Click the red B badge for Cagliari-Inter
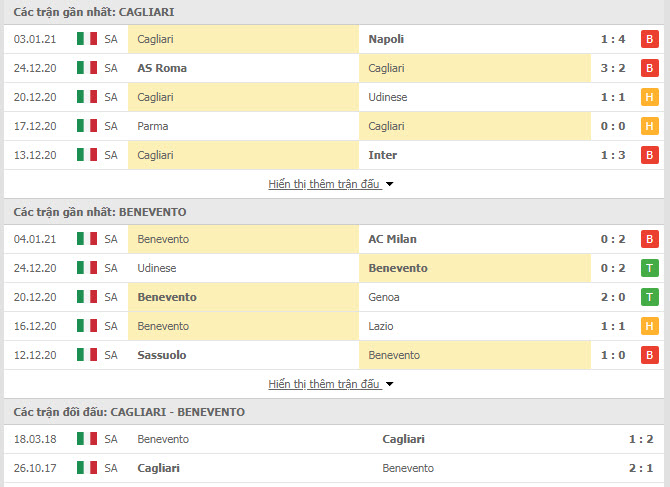The height and width of the screenshot is (487, 670). (649, 155)
